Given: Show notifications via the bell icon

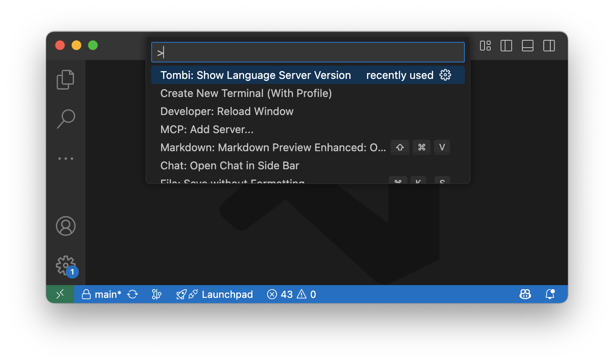Looking at the screenshot, I should (x=550, y=294).
